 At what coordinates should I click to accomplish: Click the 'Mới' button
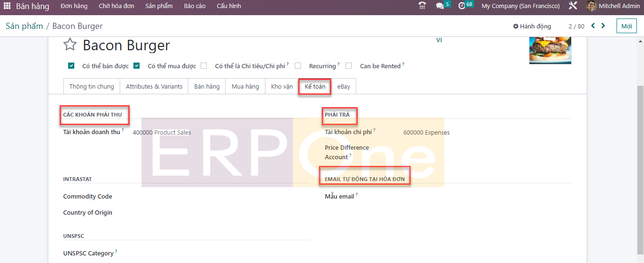(626, 27)
